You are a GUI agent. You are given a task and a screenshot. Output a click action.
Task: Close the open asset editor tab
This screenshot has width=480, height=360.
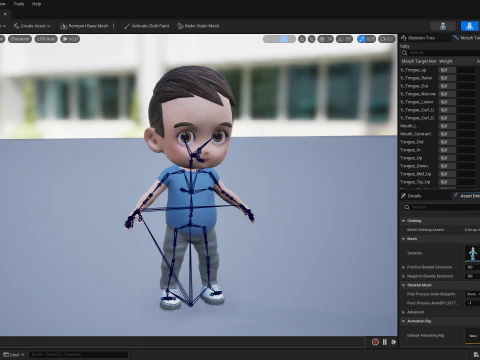click(x=5, y=14)
